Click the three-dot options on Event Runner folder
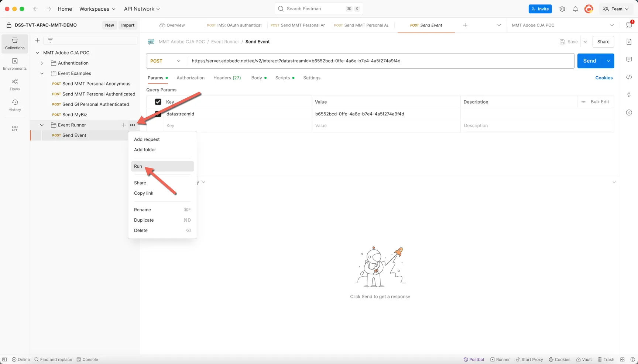This screenshot has width=638, height=364. 133,125
